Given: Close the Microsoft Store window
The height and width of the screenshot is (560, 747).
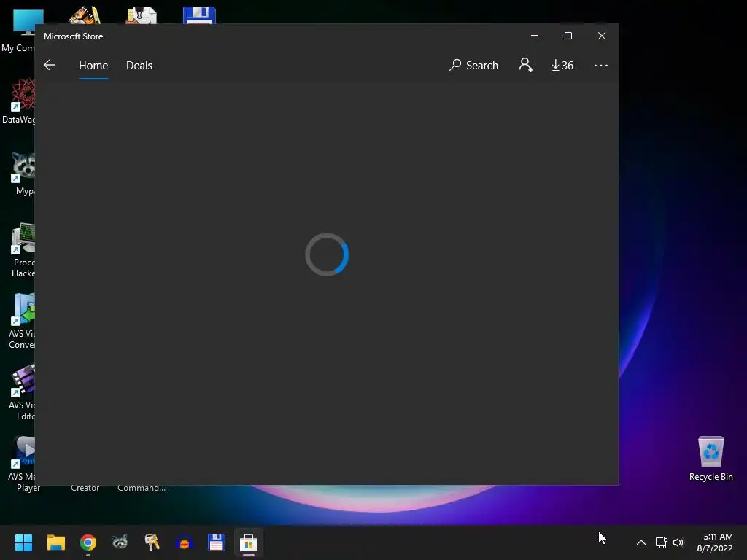Looking at the screenshot, I should tap(602, 36).
